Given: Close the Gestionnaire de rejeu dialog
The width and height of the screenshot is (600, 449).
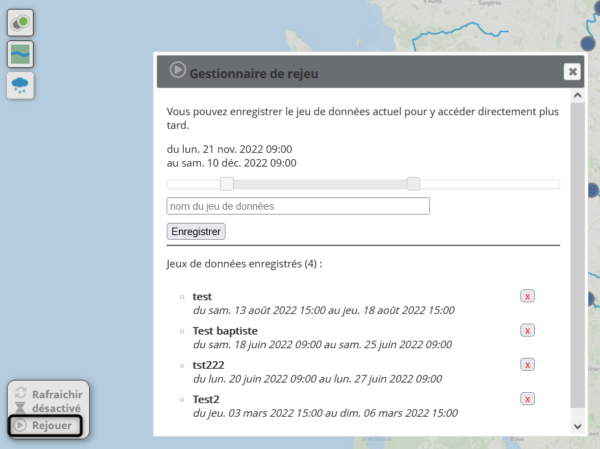Looking at the screenshot, I should click(571, 72).
